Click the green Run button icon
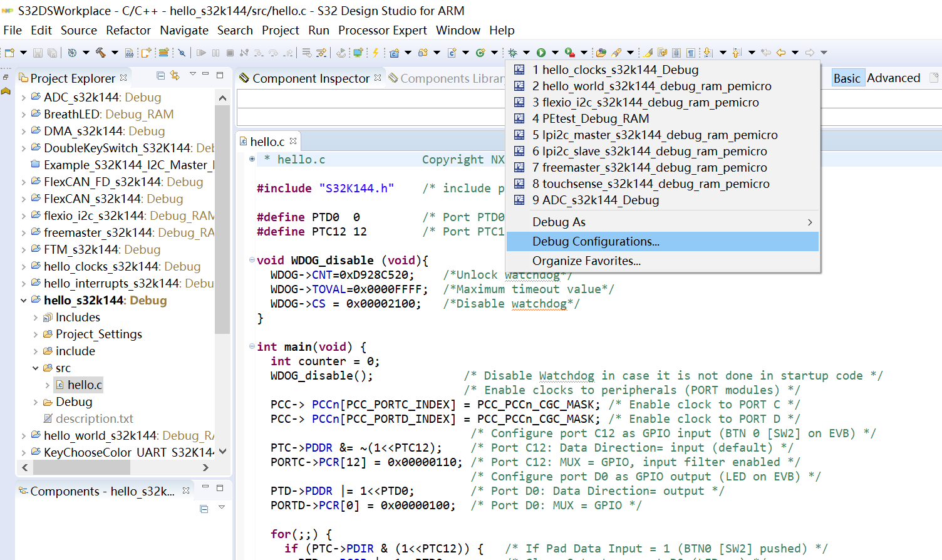This screenshot has height=560, width=942. coord(541,53)
